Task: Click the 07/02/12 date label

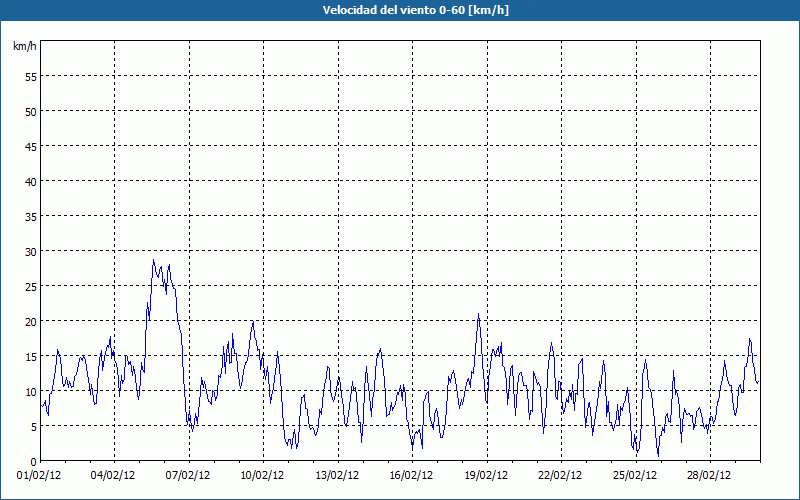Action: coord(188,476)
